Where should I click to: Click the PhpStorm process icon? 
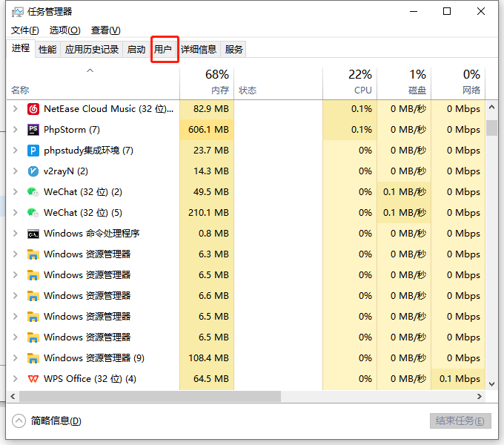pos(33,130)
